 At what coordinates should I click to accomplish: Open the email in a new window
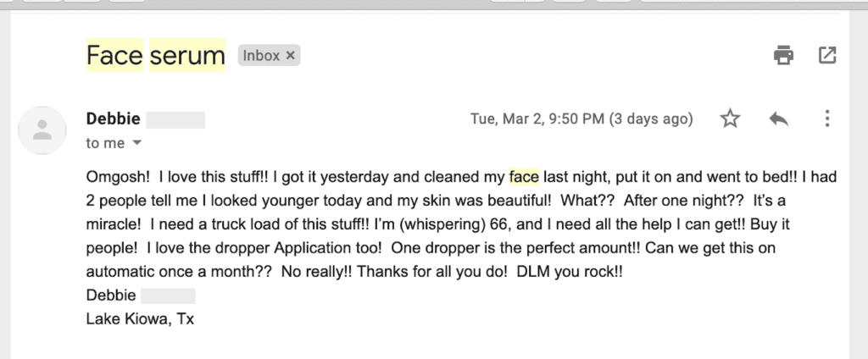[x=827, y=55]
